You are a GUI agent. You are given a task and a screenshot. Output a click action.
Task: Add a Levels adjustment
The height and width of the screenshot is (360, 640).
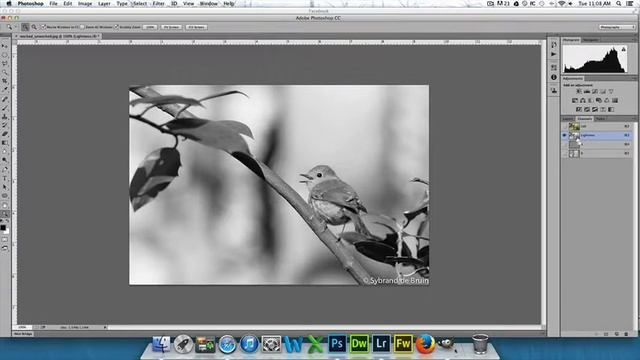point(587,91)
